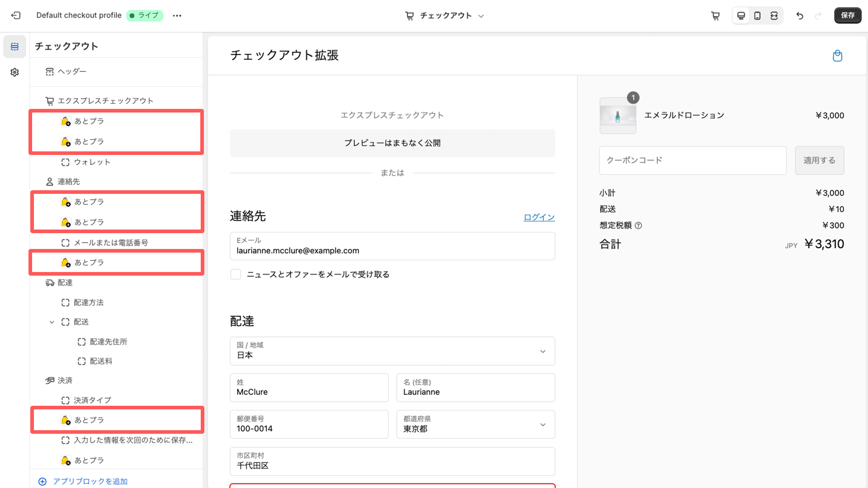
Task: Select the 配達方法 block
Action: click(x=116, y=303)
